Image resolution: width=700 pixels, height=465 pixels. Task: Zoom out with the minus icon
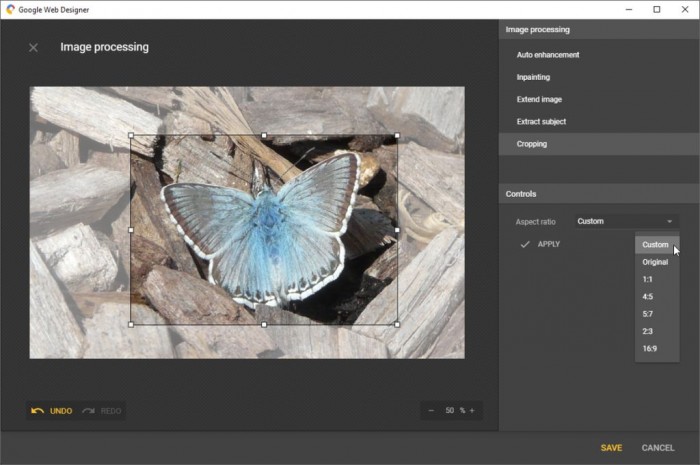[x=431, y=411]
